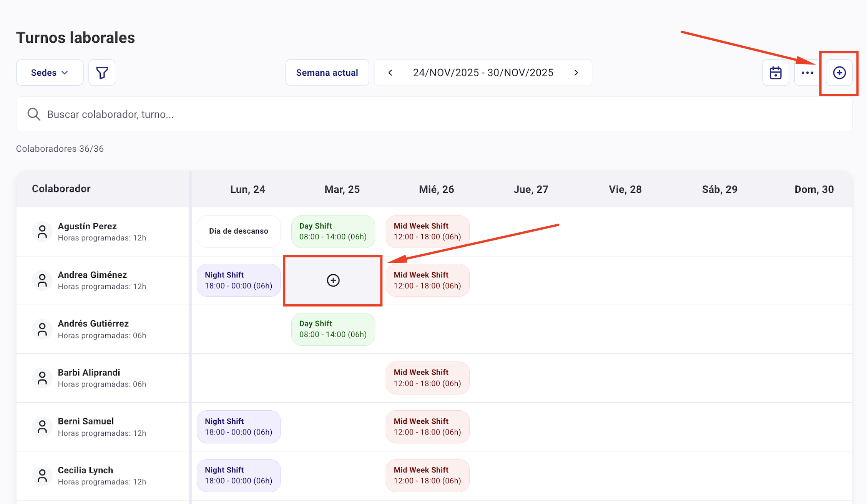The image size is (867, 504).
Task: Click the Mié, 26 column header
Action: click(436, 189)
